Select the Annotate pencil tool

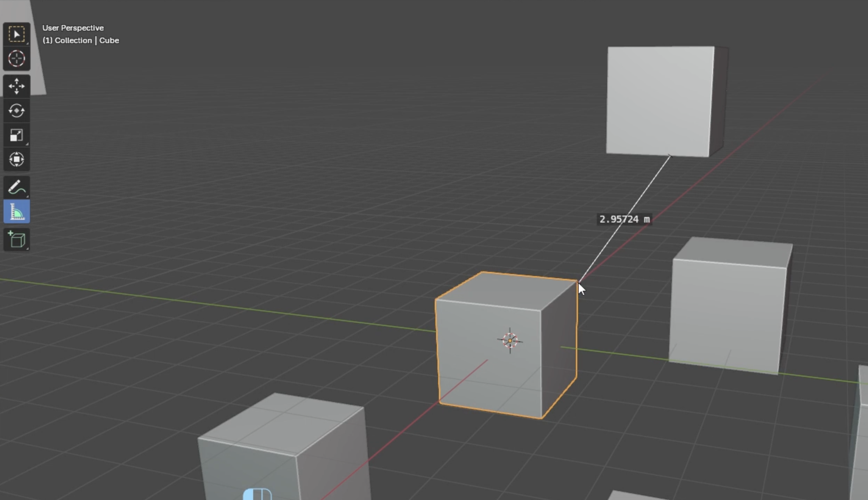coord(16,187)
